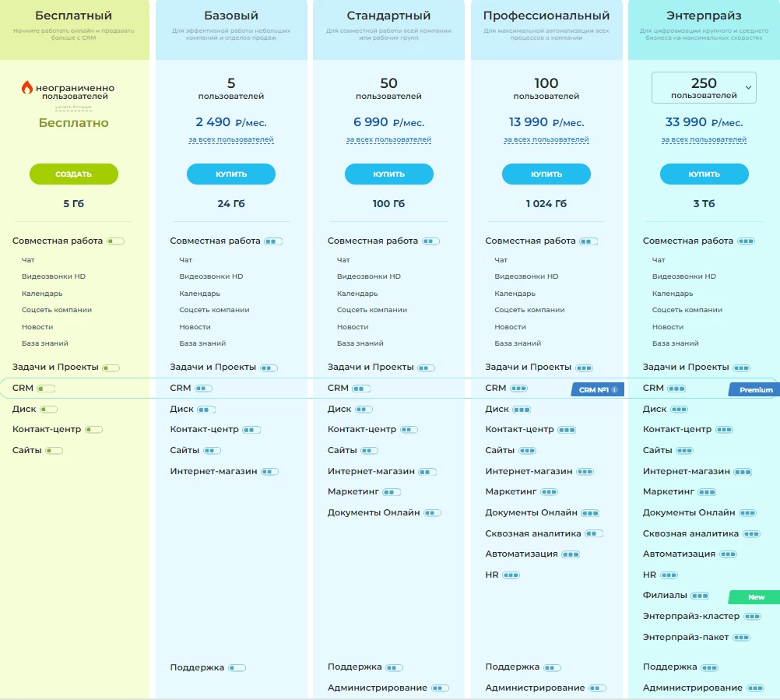The width and height of the screenshot is (780, 700).
Task: Click the indicator beside Интернет-магазин in Базовый column
Action: [x=270, y=472]
